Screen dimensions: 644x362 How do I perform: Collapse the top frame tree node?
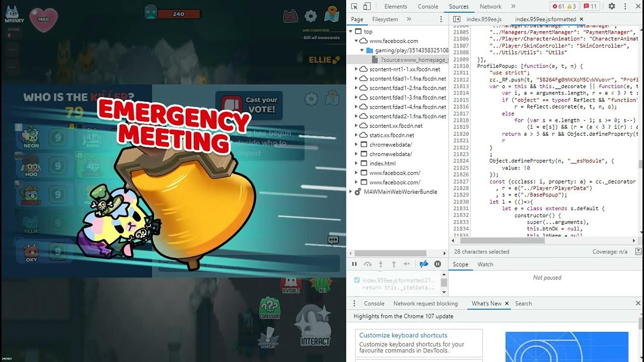[x=351, y=31]
